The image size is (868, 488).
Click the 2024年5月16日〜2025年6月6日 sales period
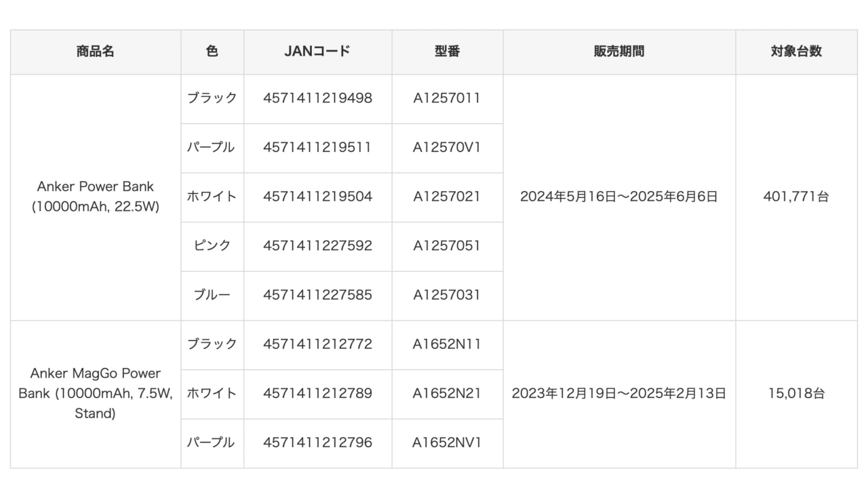(x=618, y=197)
